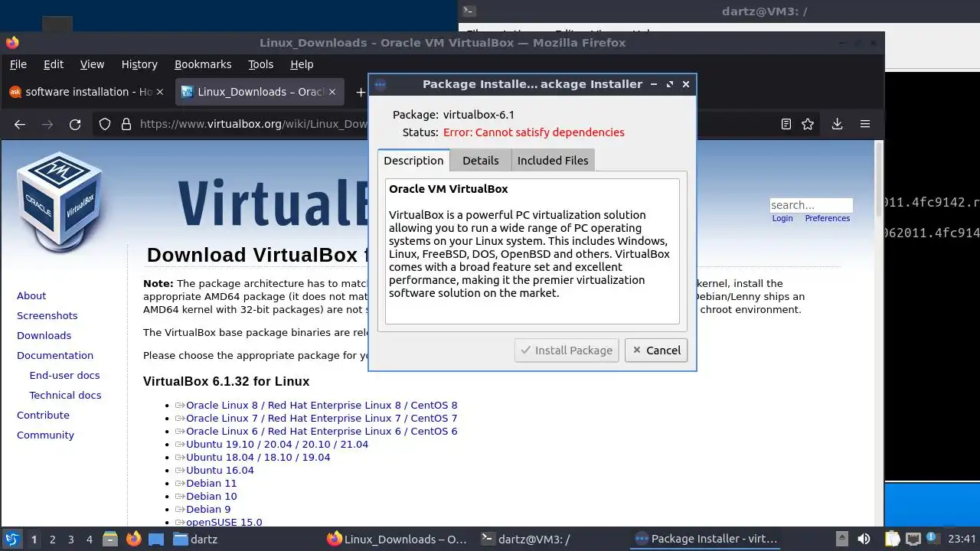Open the Contribute sidebar link

(43, 415)
